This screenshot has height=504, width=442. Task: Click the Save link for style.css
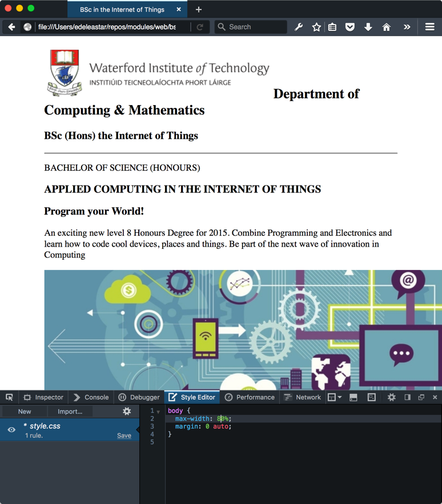pos(124,436)
